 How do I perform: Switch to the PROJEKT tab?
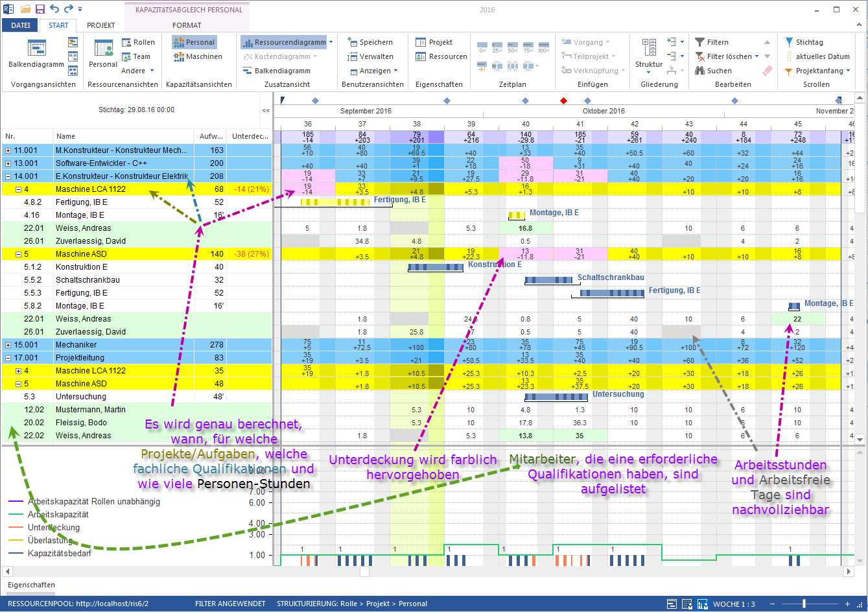[x=101, y=25]
